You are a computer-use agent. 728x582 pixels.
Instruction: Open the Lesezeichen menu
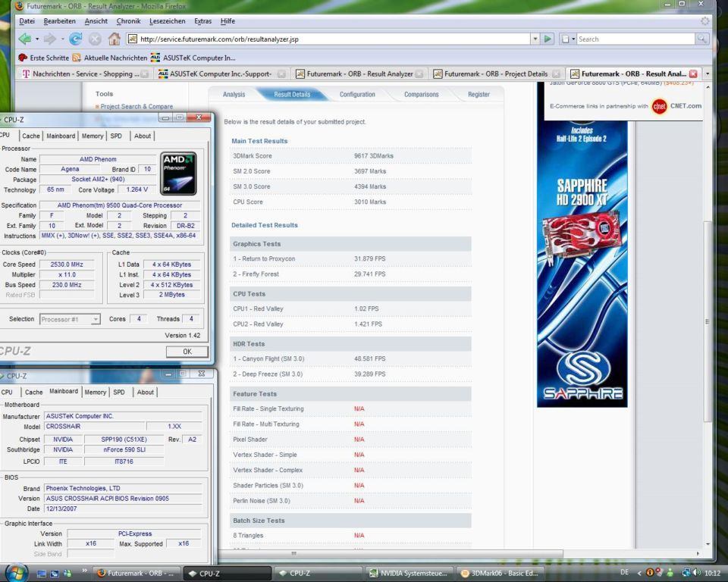coord(167,21)
